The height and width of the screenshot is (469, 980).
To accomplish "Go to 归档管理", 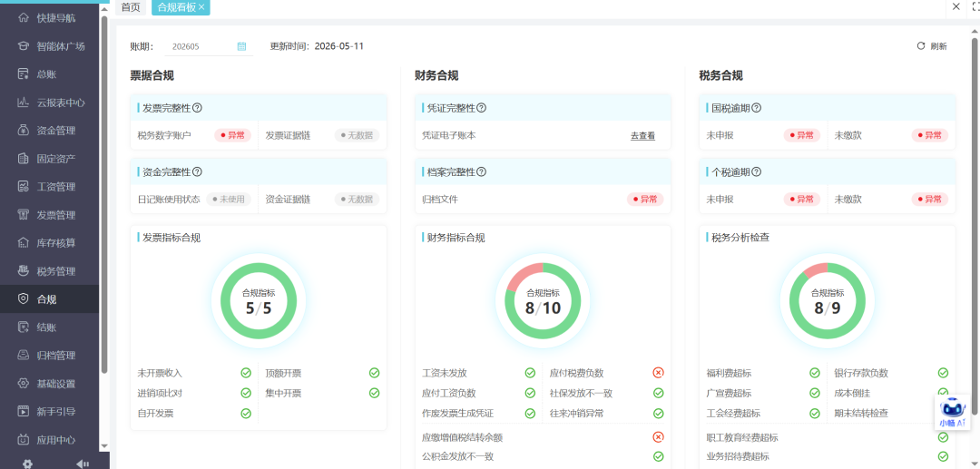I will tap(50, 356).
